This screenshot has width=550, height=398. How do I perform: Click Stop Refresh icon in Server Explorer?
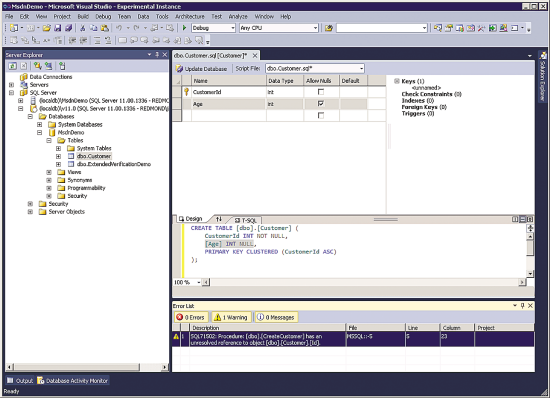(x=24, y=66)
